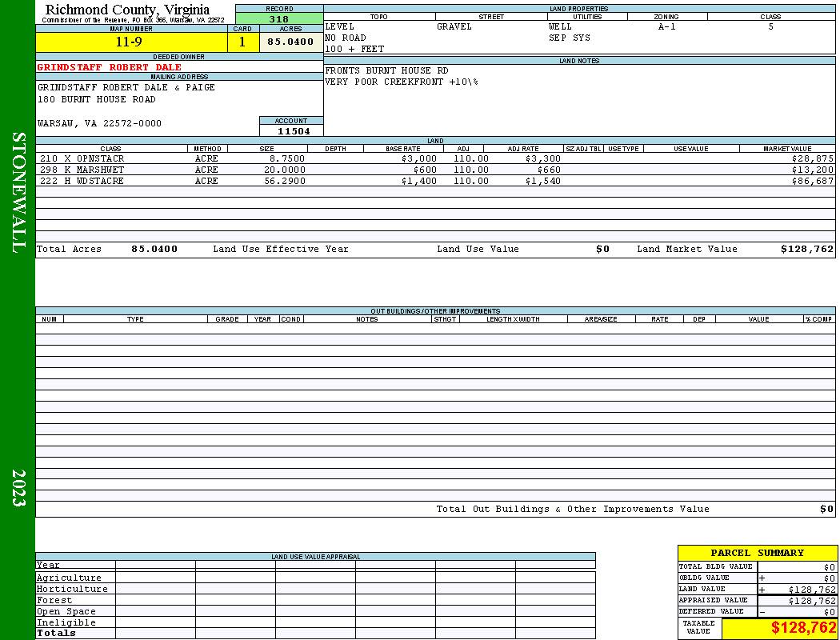Select LAND VALUE amount in parcel summary

812,590
